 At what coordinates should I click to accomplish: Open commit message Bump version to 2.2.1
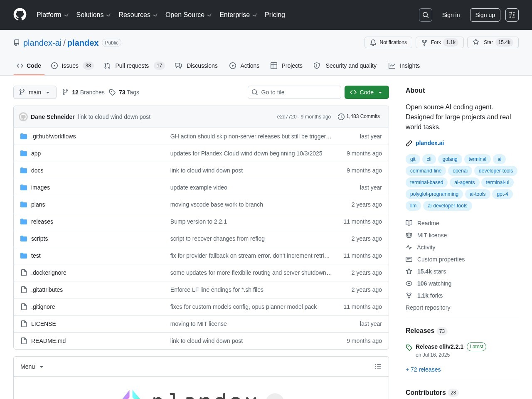coord(199,222)
